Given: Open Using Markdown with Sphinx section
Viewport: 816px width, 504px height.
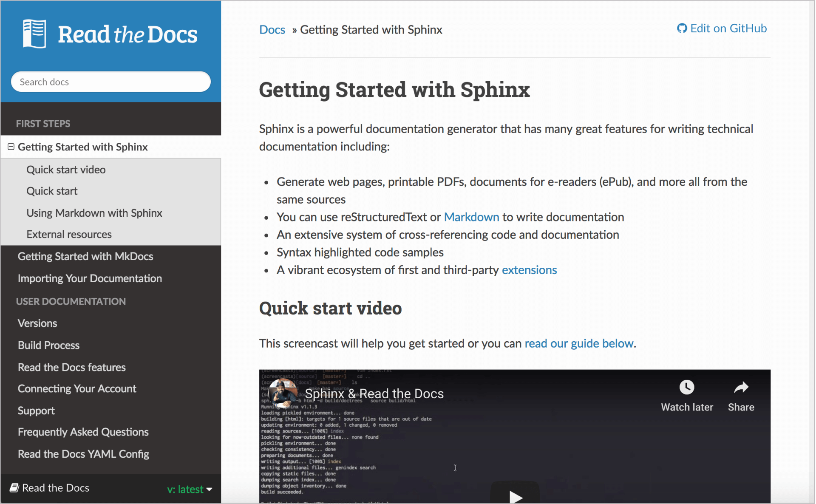Looking at the screenshot, I should coord(94,213).
